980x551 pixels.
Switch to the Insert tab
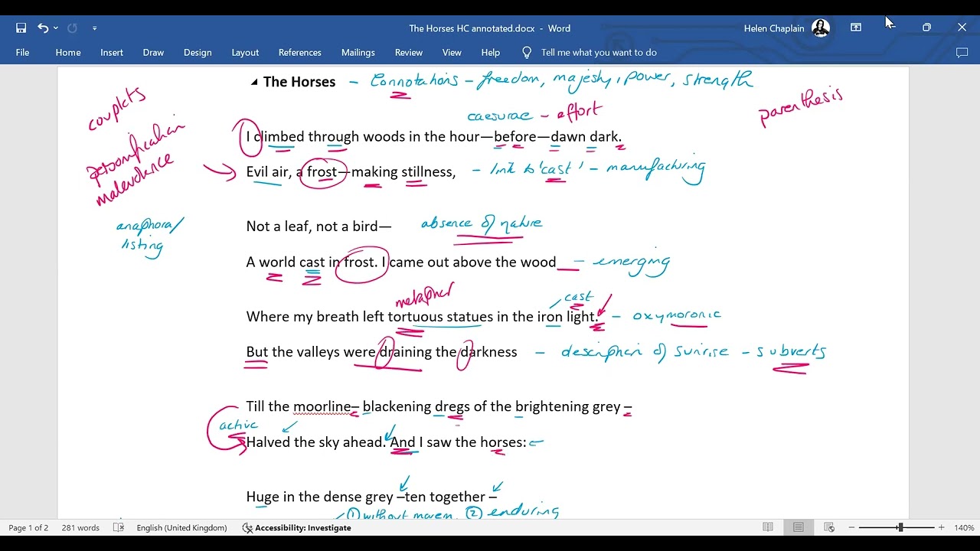112,53
